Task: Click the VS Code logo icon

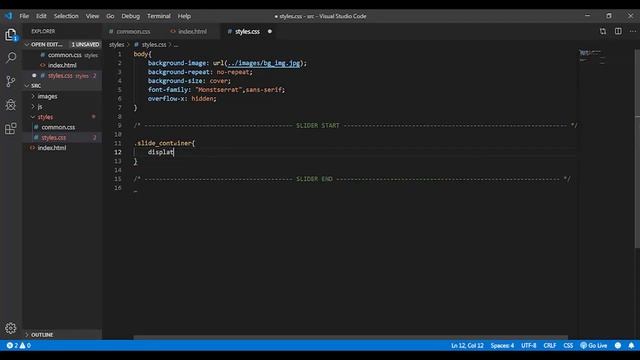Action: pyautogui.click(x=9, y=16)
